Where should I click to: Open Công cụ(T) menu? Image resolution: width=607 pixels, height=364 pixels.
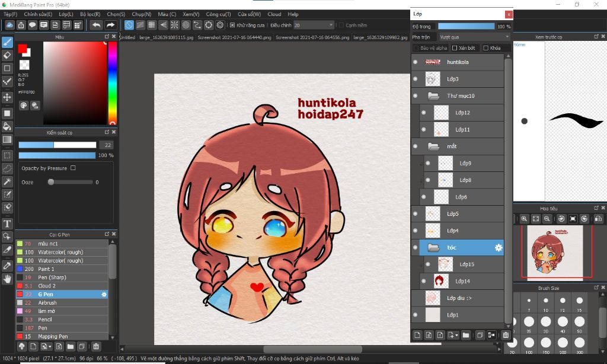[218, 14]
